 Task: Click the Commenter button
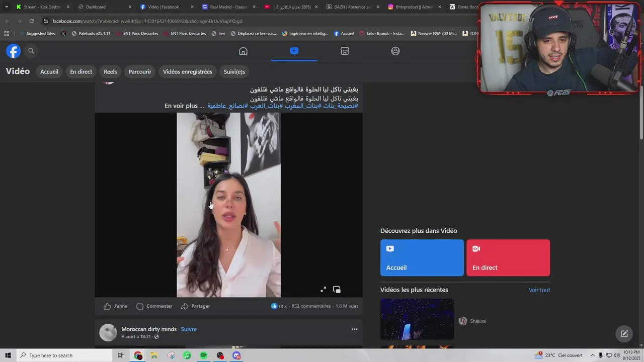coord(154,306)
